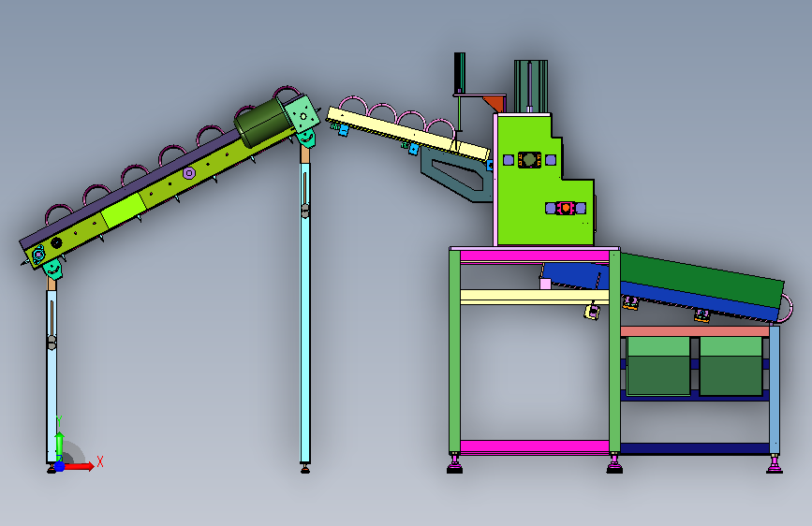Select the tall cyan conveyor support leg

coord(305,314)
